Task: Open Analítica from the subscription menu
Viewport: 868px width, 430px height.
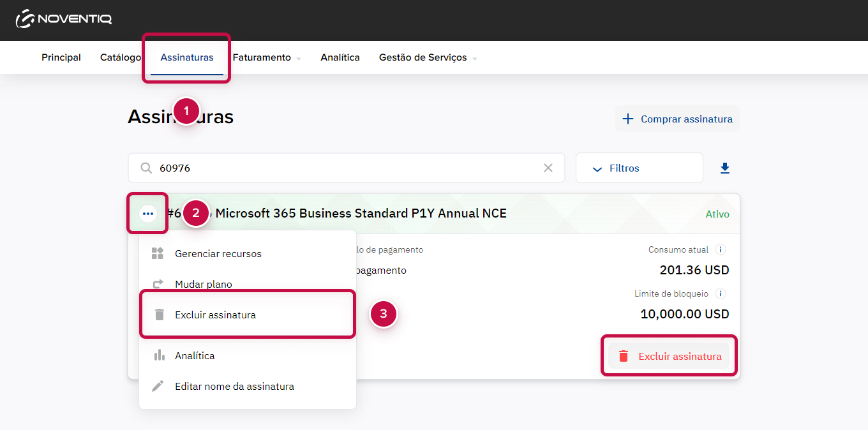Action: click(195, 355)
